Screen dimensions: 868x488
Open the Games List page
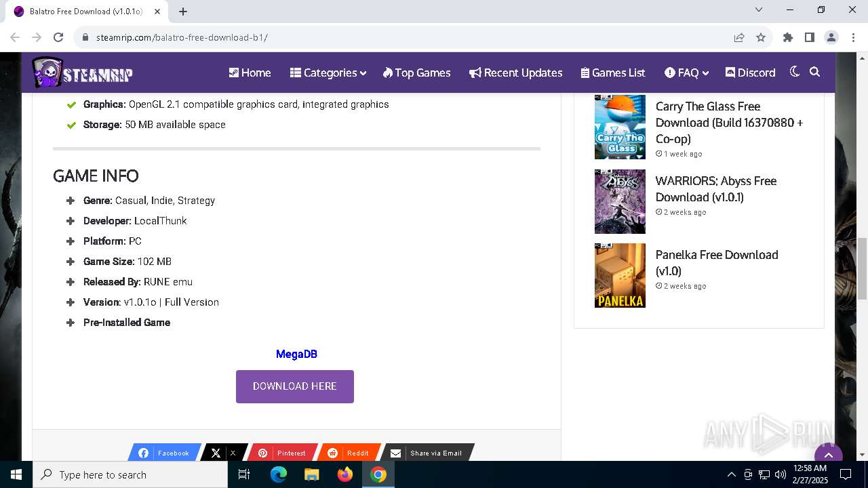613,73
